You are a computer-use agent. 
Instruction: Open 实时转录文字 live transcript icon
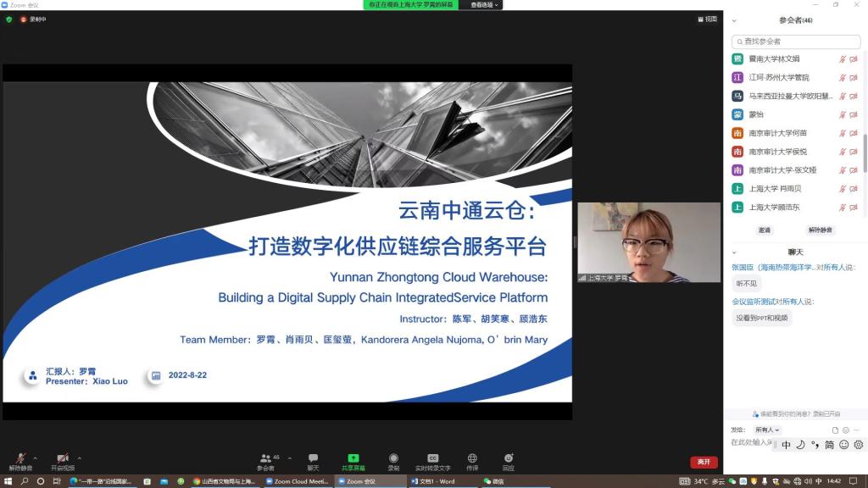pos(432,458)
